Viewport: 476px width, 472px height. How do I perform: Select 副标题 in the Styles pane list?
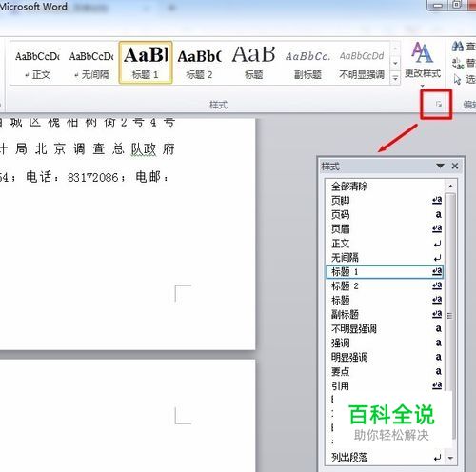(385, 314)
